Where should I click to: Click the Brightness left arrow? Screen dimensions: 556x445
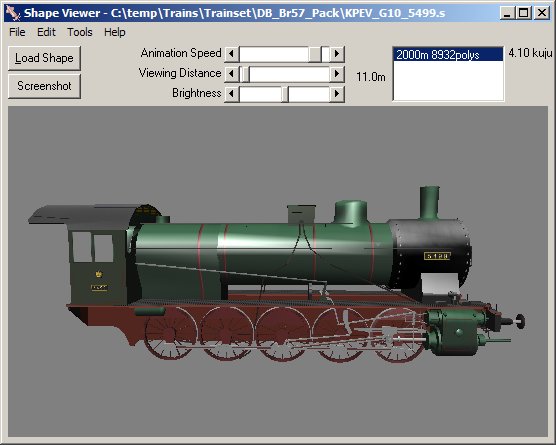(x=232, y=94)
